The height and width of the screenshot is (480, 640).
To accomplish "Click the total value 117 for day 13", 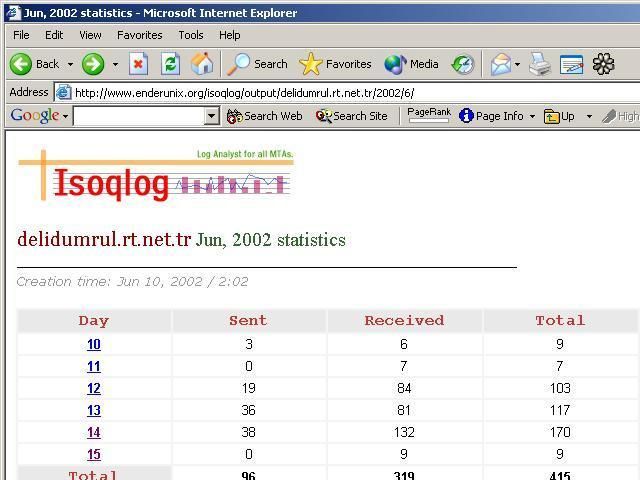I will (560, 410).
